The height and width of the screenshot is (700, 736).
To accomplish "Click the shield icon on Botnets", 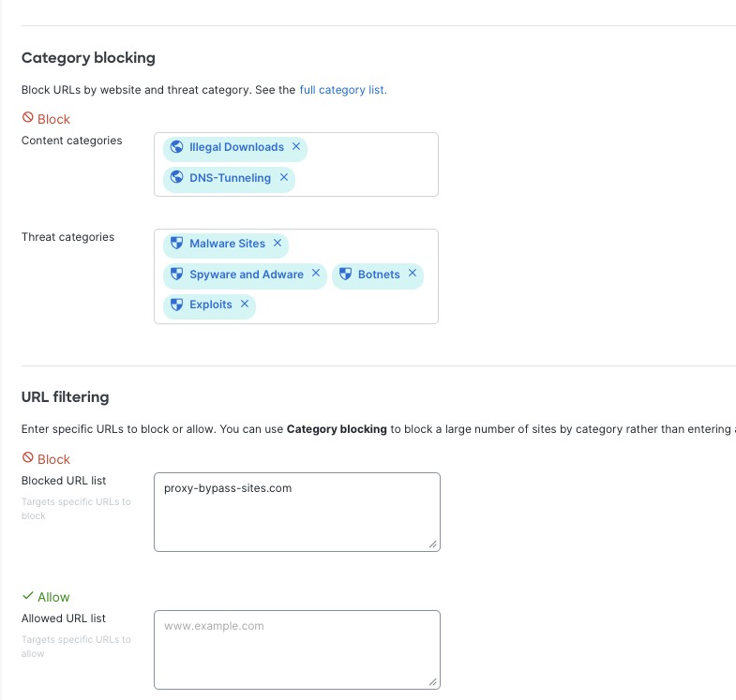I will pos(345,275).
